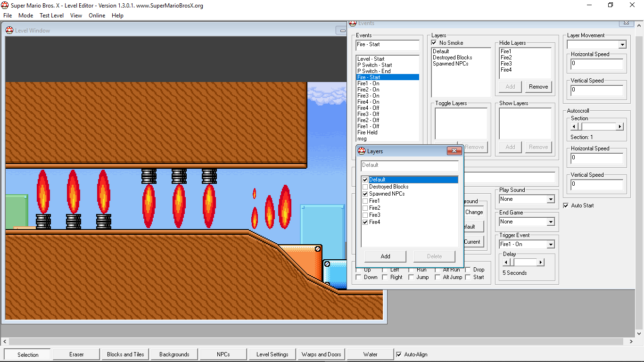Image resolution: width=644 pixels, height=362 pixels.
Task: Open the Trigger Event dropdown
Action: tap(551, 245)
